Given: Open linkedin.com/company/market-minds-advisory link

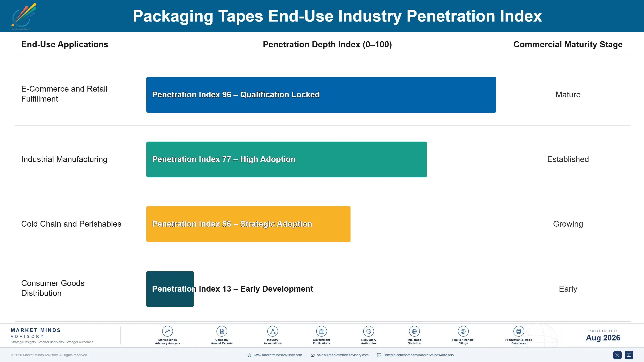Looking at the screenshot, I should [x=419, y=355].
